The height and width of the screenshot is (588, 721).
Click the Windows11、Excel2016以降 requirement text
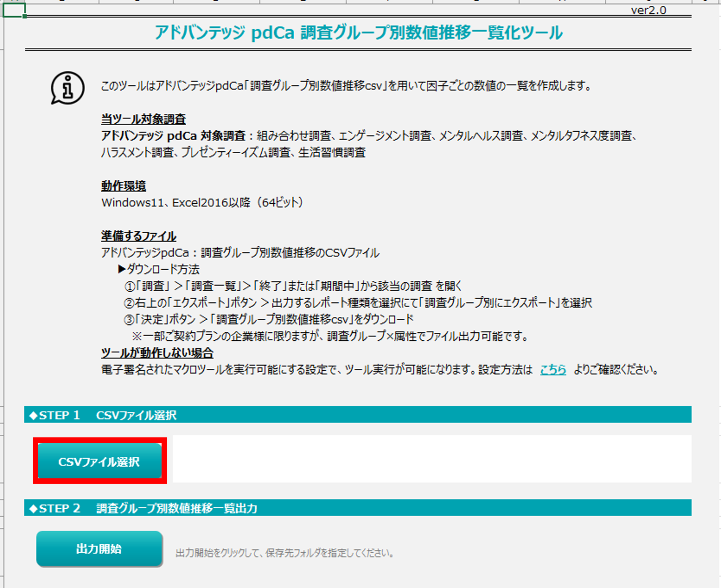click(x=202, y=203)
